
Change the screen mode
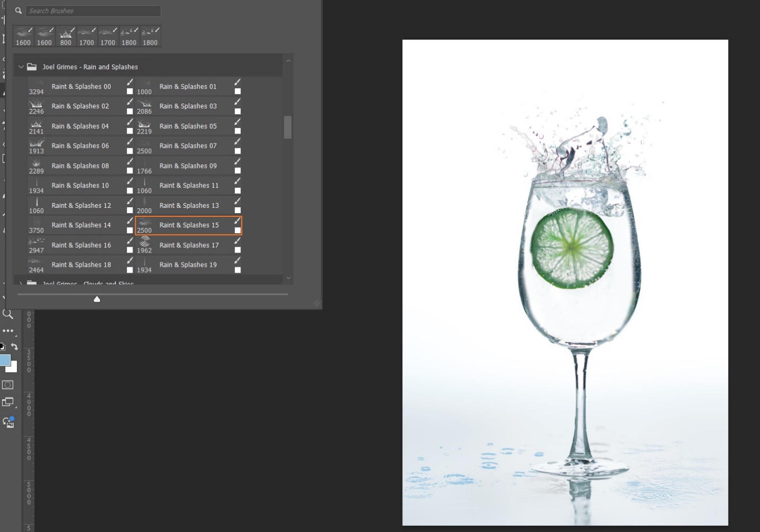[8, 402]
